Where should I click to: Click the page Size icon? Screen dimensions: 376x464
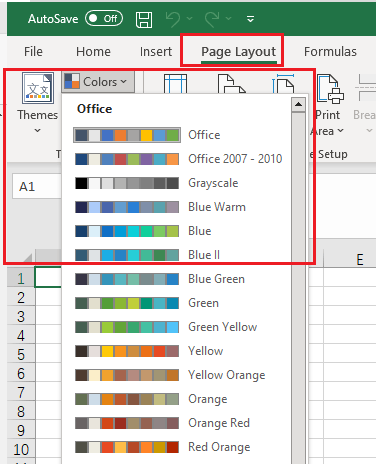pyautogui.click(x=283, y=84)
